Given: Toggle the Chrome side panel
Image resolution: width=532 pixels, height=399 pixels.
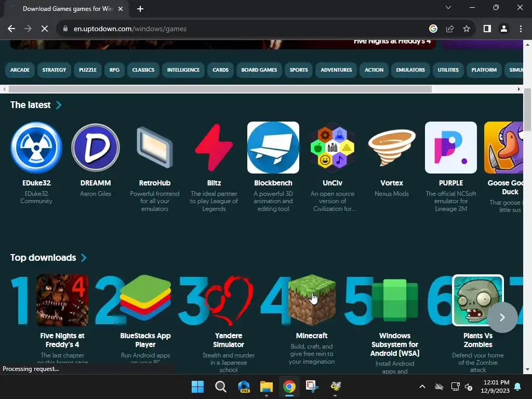Looking at the screenshot, I should coord(487,29).
